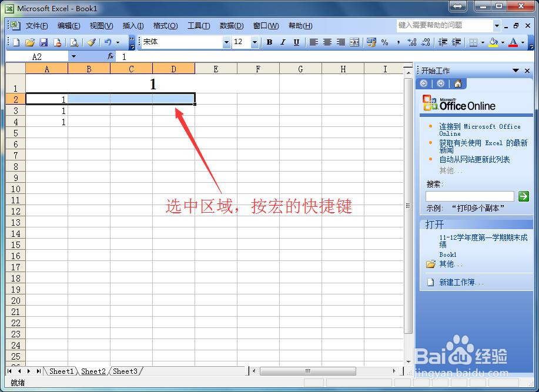Increase cell indent

[x=456, y=42]
